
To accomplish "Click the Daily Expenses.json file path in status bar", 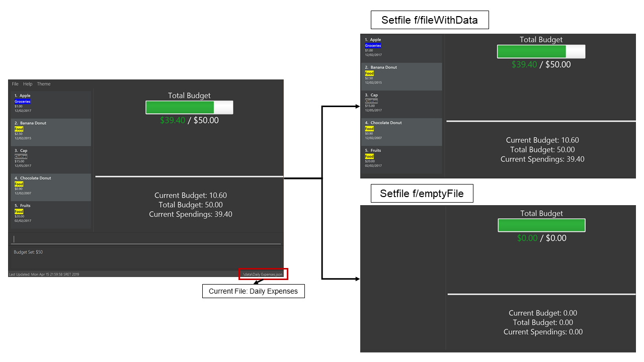I will (263, 274).
